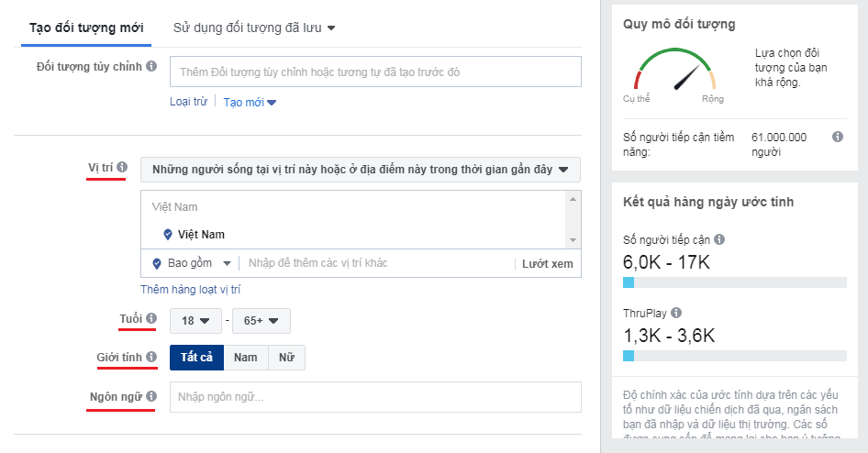Click the pin icon beside Bao gồm
868x453 pixels.
pyautogui.click(x=157, y=263)
